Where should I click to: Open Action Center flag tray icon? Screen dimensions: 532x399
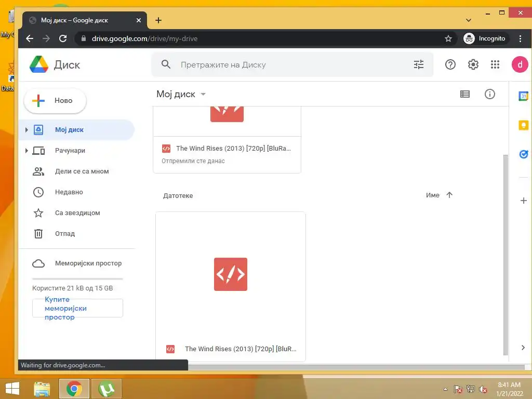pyautogui.click(x=458, y=389)
